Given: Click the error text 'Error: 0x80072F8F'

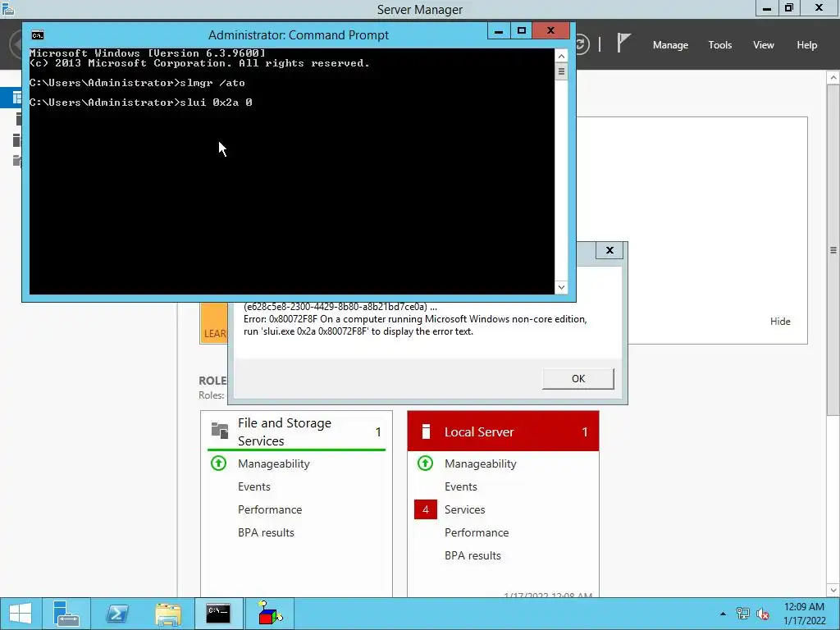Looking at the screenshot, I should click(x=281, y=319).
